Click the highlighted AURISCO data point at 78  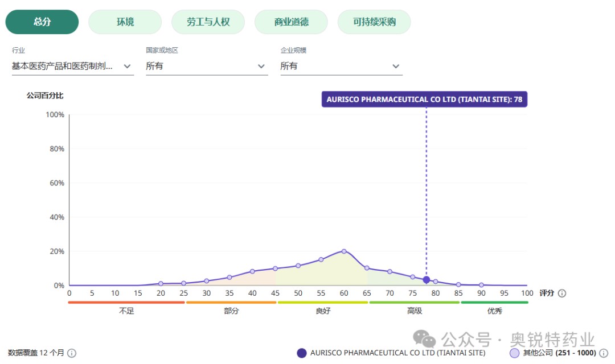coord(426,280)
